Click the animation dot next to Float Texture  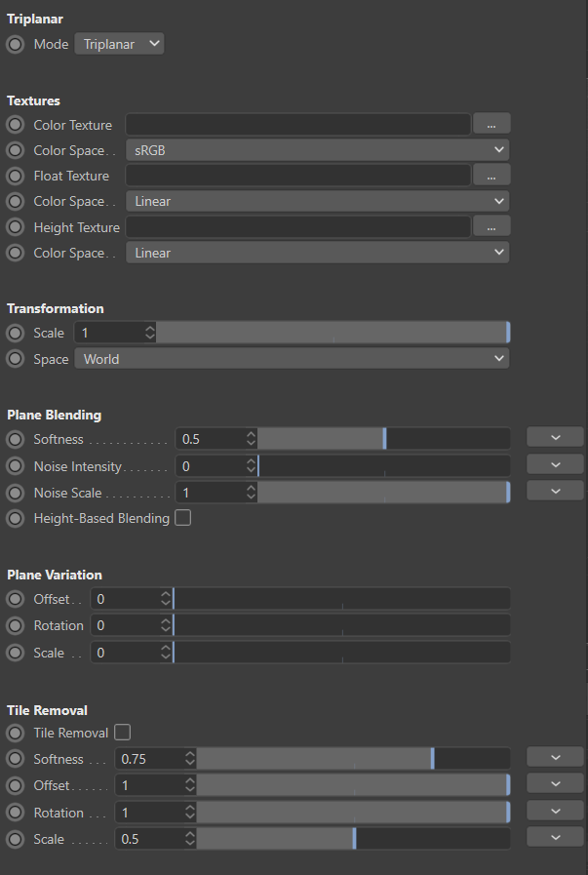(x=16, y=176)
